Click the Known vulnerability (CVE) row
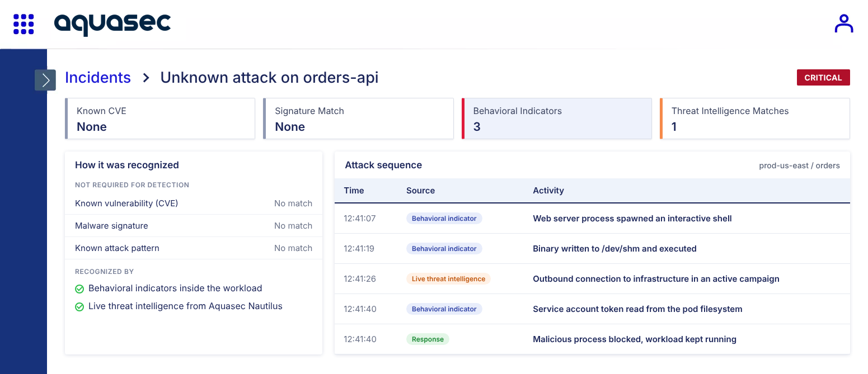Viewport: 868px width, 374px height. 194,203
